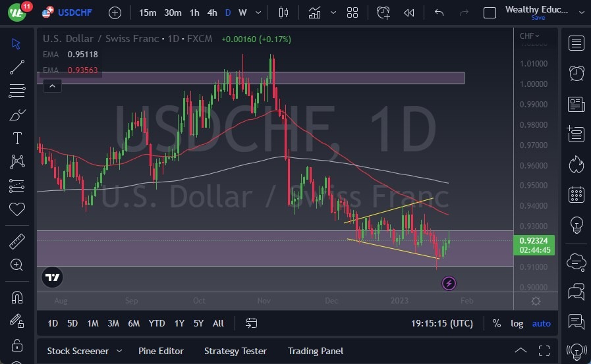Click the bar replay rewind icon

[x=409, y=13]
